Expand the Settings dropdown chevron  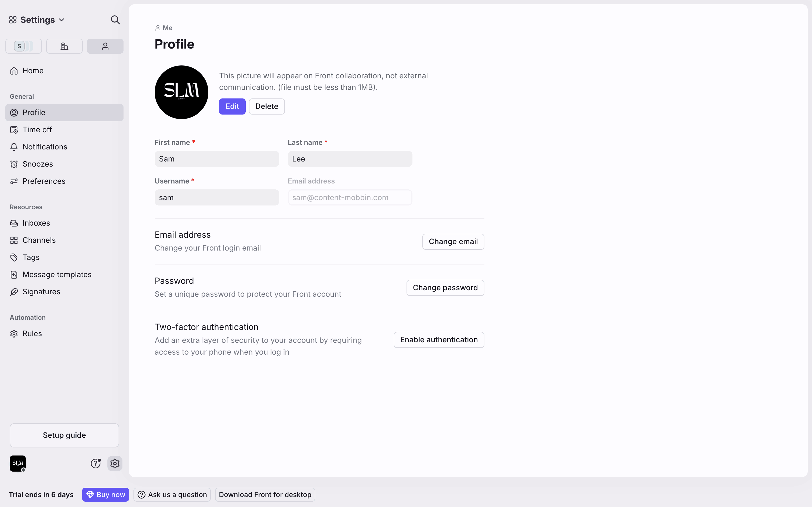[x=62, y=20]
